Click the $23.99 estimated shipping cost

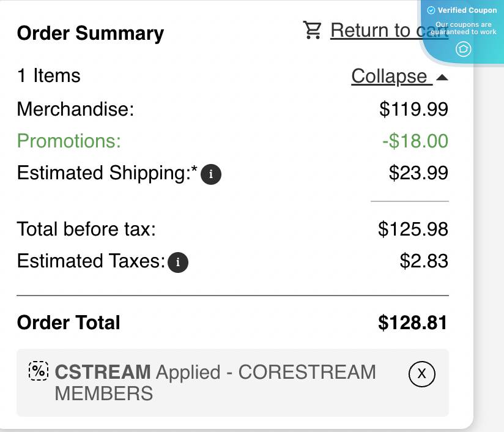[418, 173]
